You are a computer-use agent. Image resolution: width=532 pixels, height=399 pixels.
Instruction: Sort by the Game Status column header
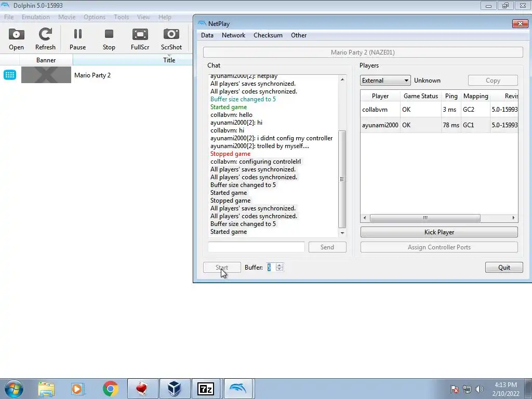421,96
